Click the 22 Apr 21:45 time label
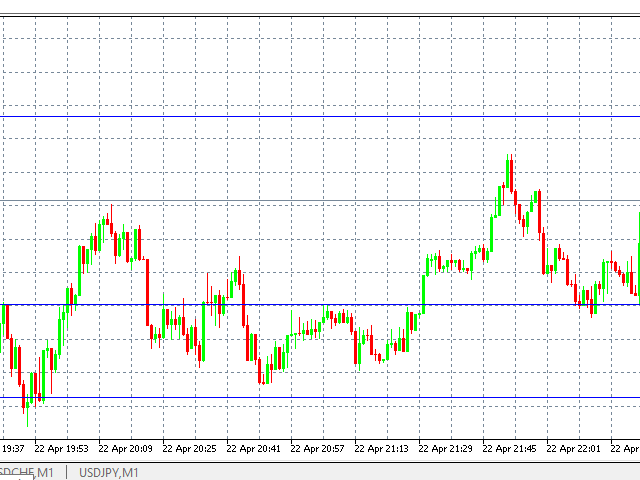640x480 pixels. pos(509,449)
